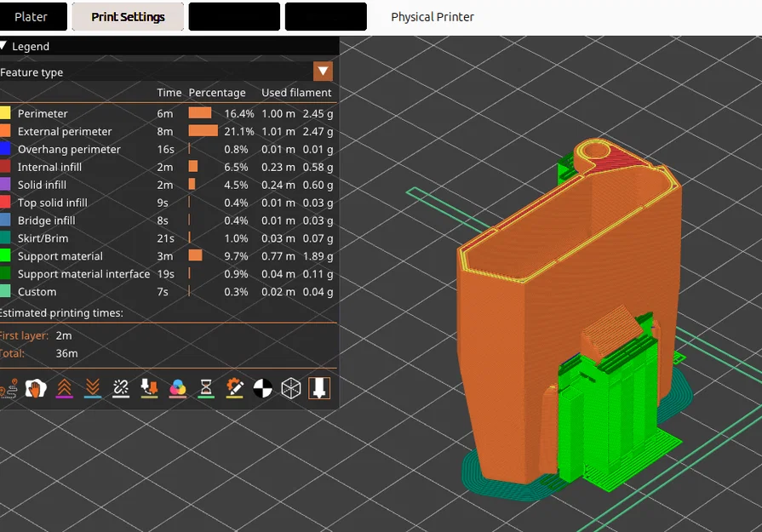Open the Feature type view dropdown
762x532 pixels.
[x=323, y=72]
